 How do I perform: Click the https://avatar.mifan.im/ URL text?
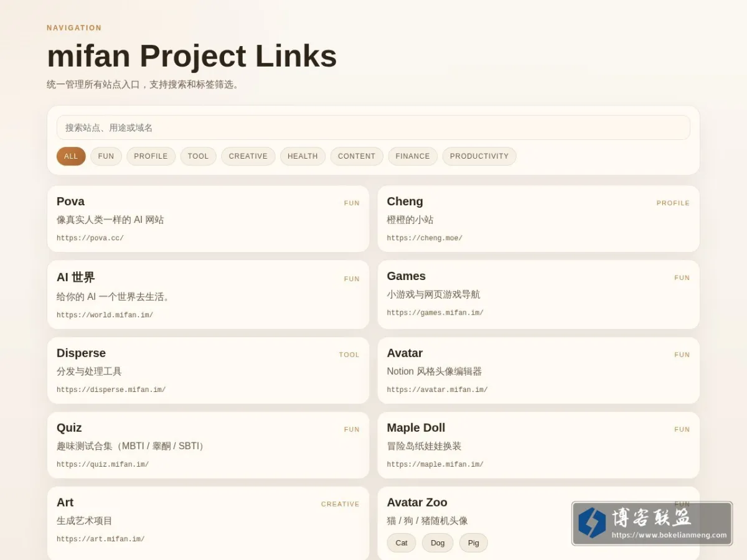click(437, 390)
